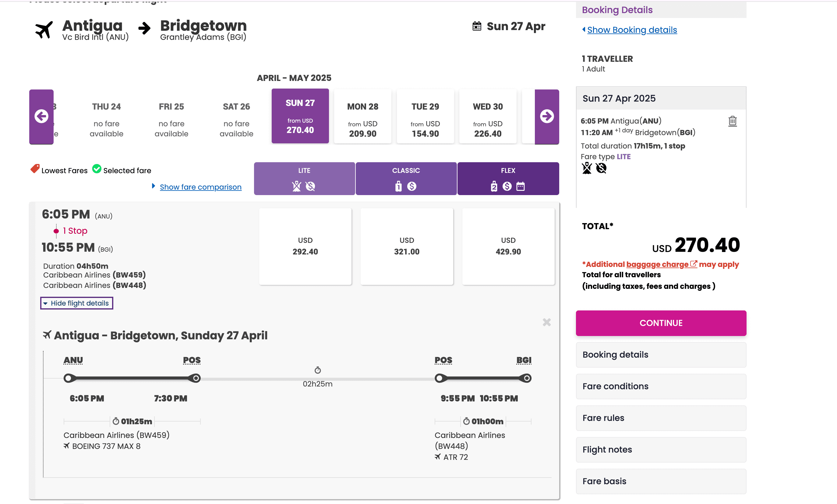Switch to TUE 29 date tab
Screen dimensions: 837x504
pos(425,116)
